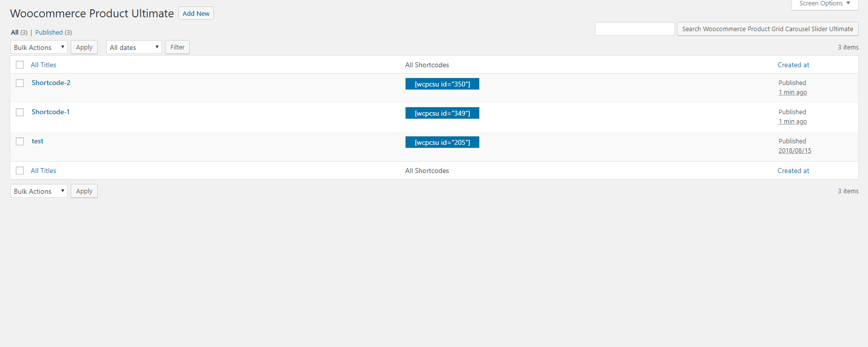Click the top Apply button
This screenshot has height=347, width=868.
pyautogui.click(x=84, y=47)
